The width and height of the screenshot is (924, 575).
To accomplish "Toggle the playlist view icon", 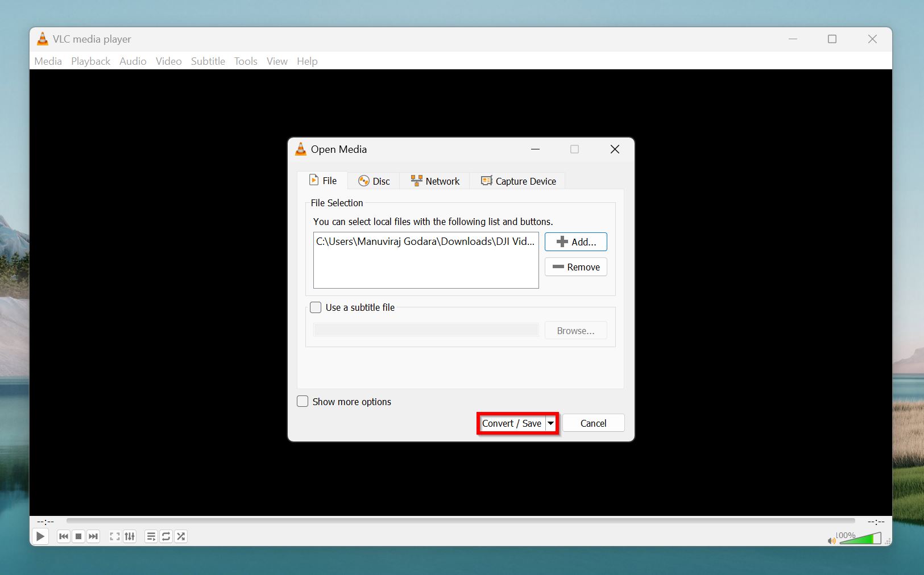I will pyautogui.click(x=151, y=536).
